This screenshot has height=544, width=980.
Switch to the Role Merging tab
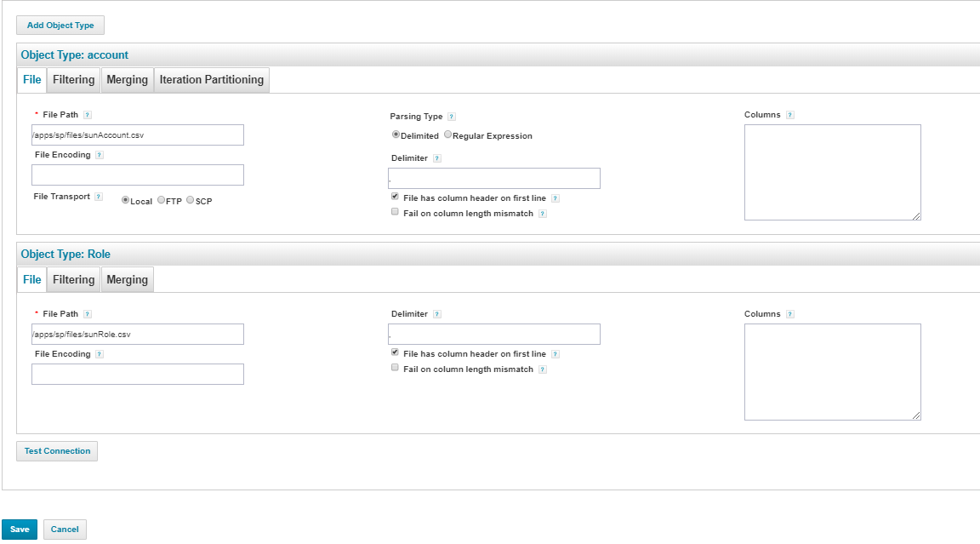tap(127, 279)
